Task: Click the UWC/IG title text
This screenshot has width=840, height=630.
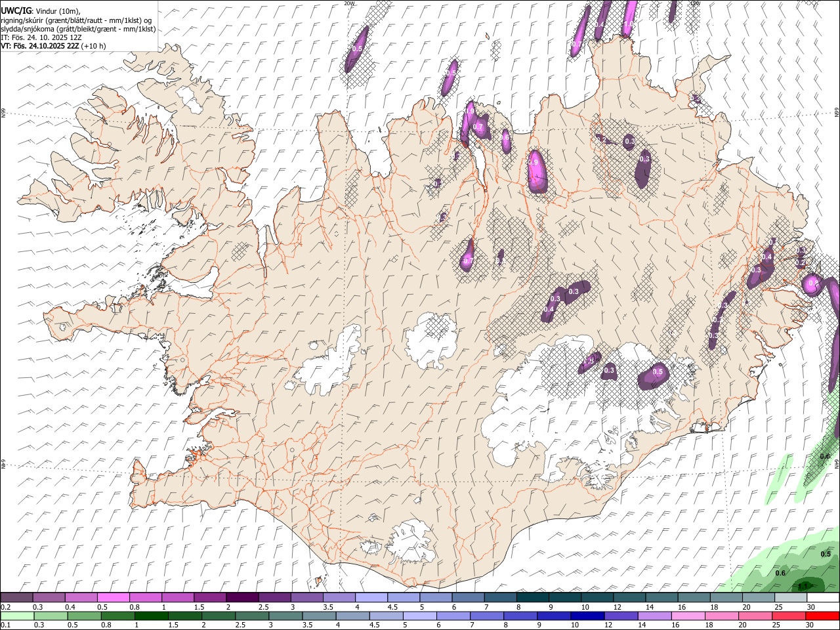Action: click(16, 10)
